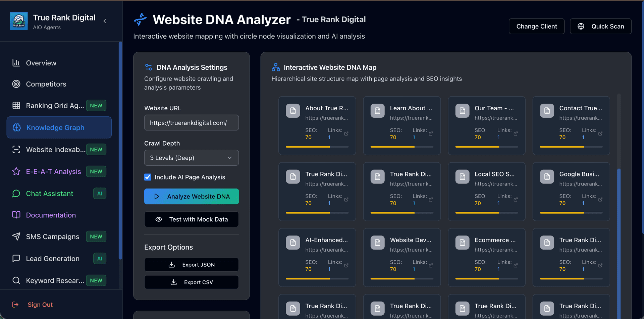The width and height of the screenshot is (644, 319).
Task: Collapse the sidebar with the chevron arrow
Action: coord(105,21)
